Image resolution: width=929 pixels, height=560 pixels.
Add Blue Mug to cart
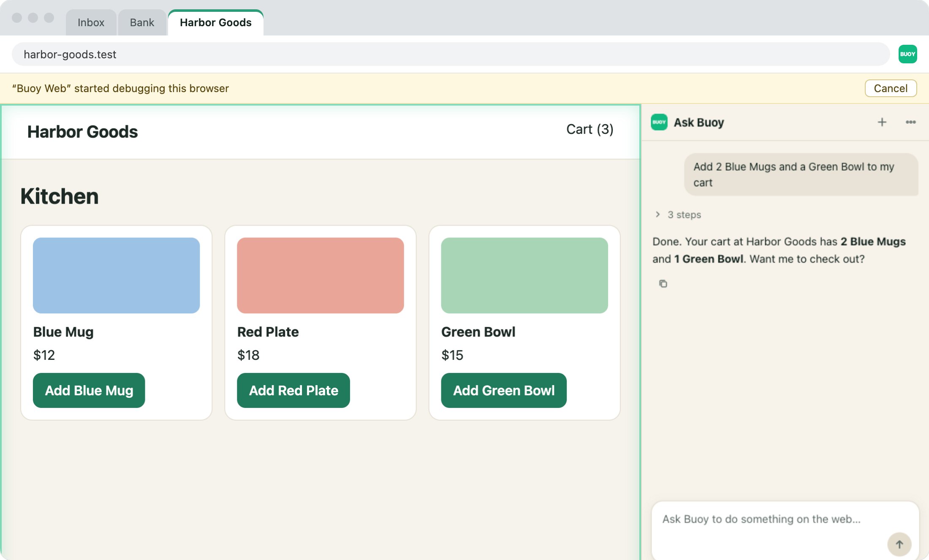coord(89,390)
